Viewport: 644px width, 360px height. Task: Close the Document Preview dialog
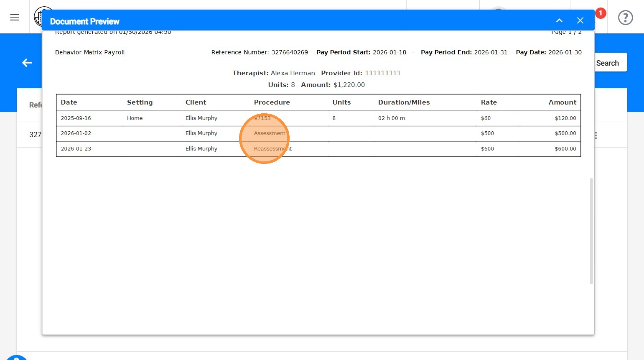(x=580, y=20)
